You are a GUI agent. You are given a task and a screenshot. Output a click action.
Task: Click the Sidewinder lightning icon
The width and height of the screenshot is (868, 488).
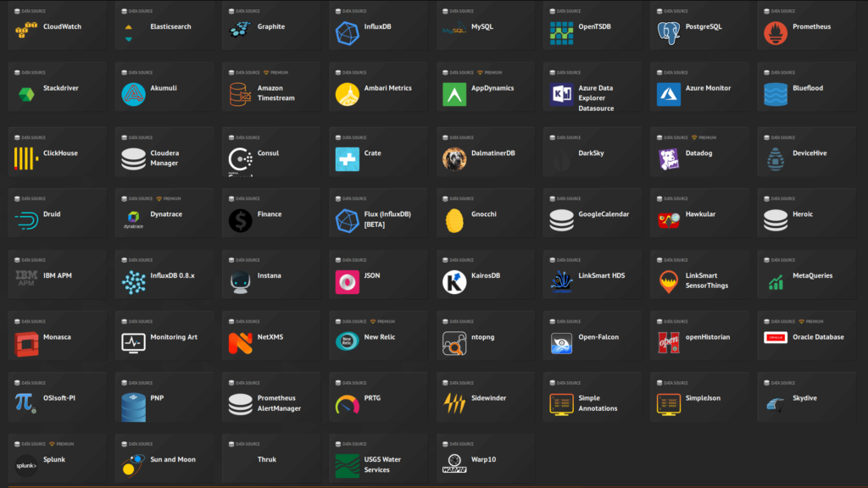(x=454, y=403)
